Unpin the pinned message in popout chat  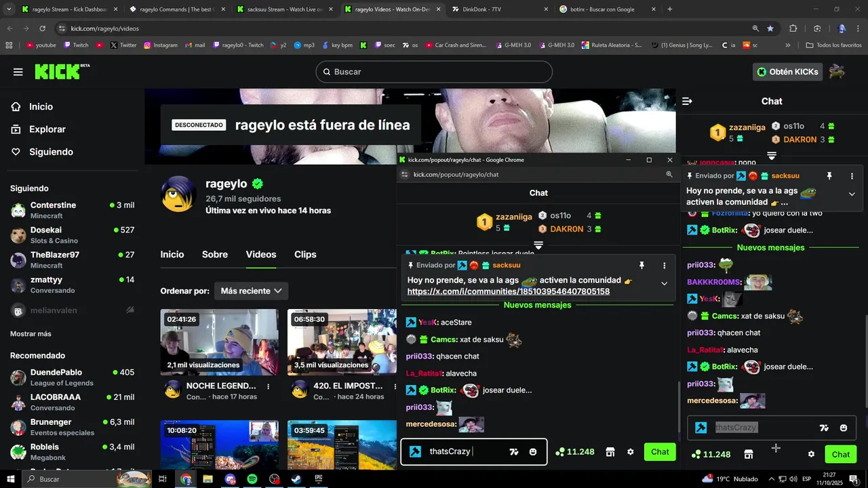tap(642, 266)
